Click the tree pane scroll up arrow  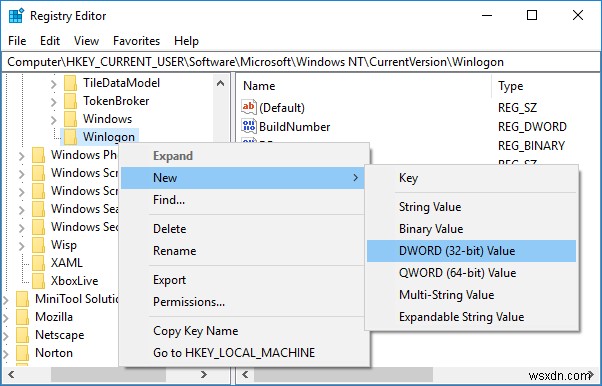[x=220, y=83]
